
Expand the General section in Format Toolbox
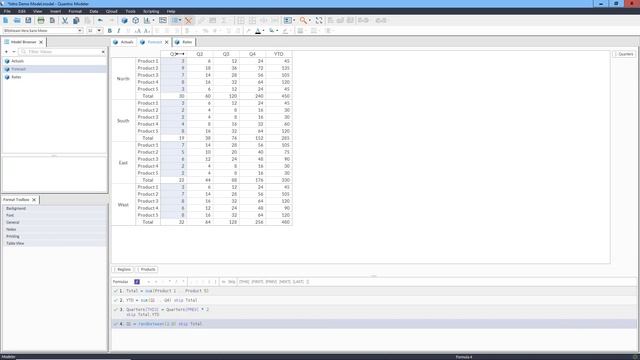tap(55, 222)
